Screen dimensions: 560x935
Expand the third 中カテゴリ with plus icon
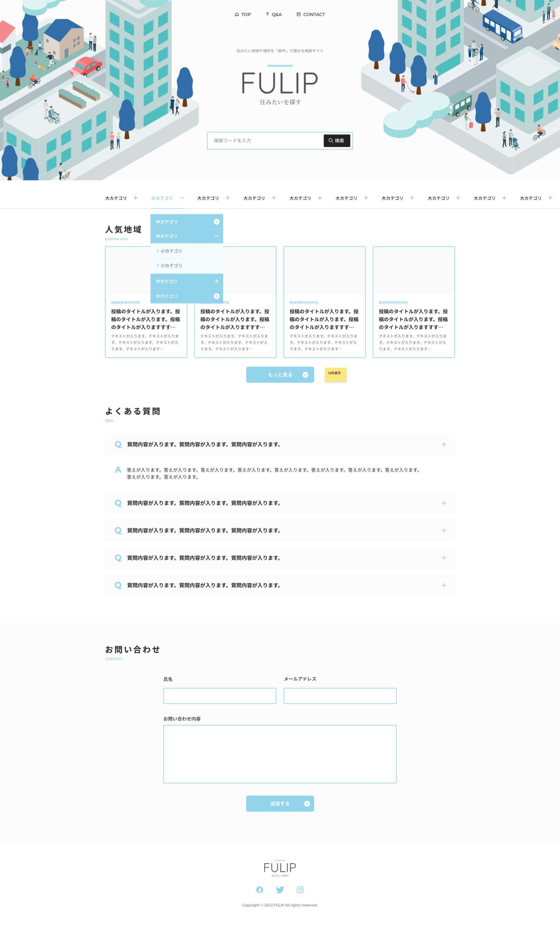[x=216, y=281]
